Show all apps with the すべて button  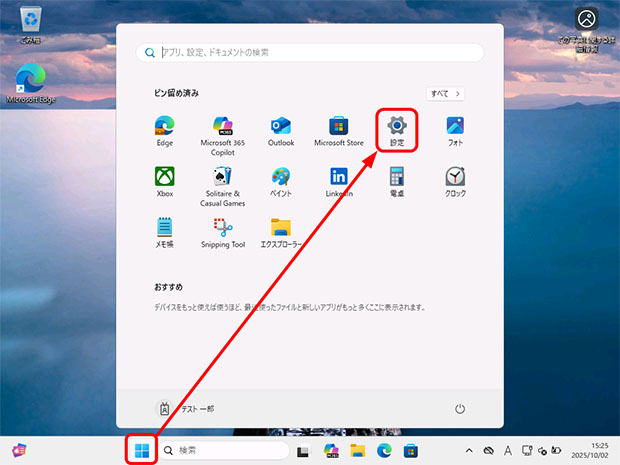coord(445,94)
